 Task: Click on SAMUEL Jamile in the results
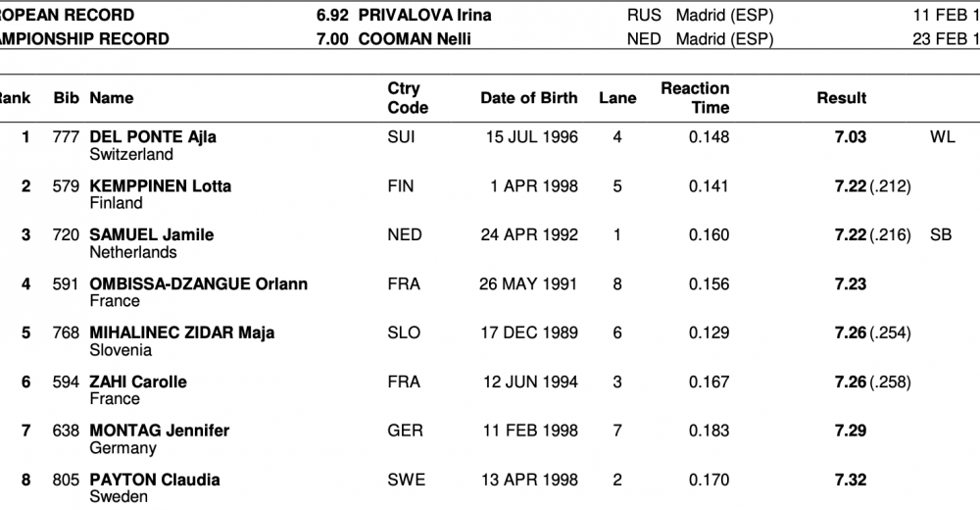coord(151,235)
